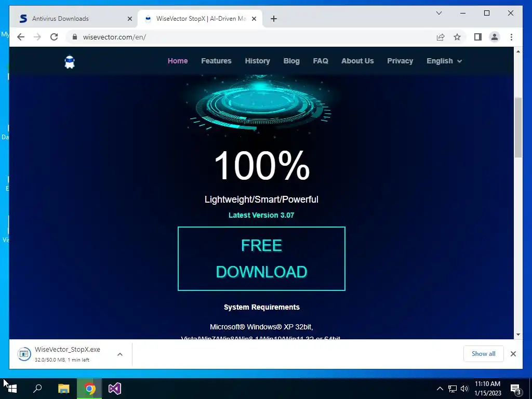532x399 pixels.
Task: Go to the History page
Action: (258, 61)
